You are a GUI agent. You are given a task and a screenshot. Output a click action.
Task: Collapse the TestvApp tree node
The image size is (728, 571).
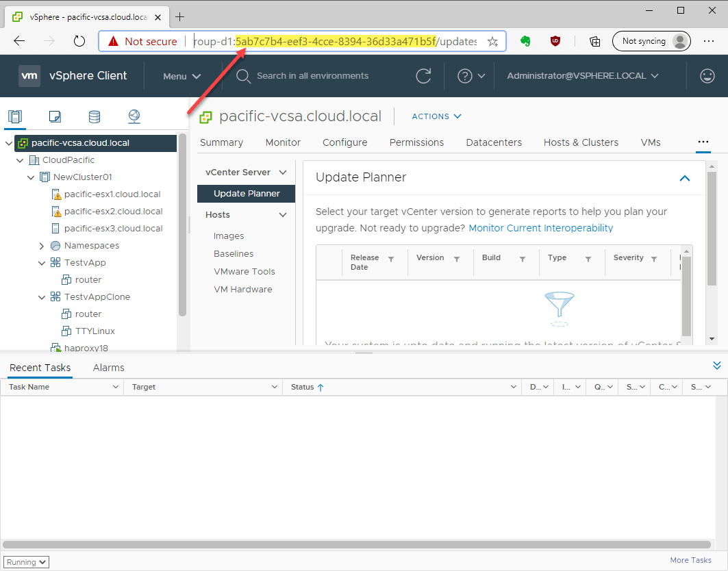(x=42, y=263)
